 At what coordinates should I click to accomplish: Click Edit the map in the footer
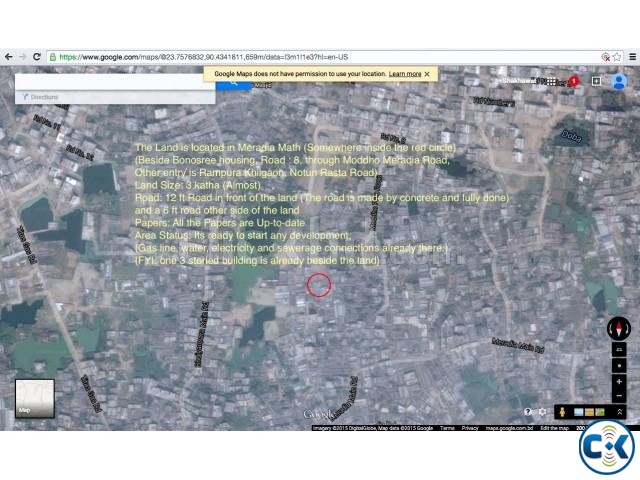tap(554, 428)
